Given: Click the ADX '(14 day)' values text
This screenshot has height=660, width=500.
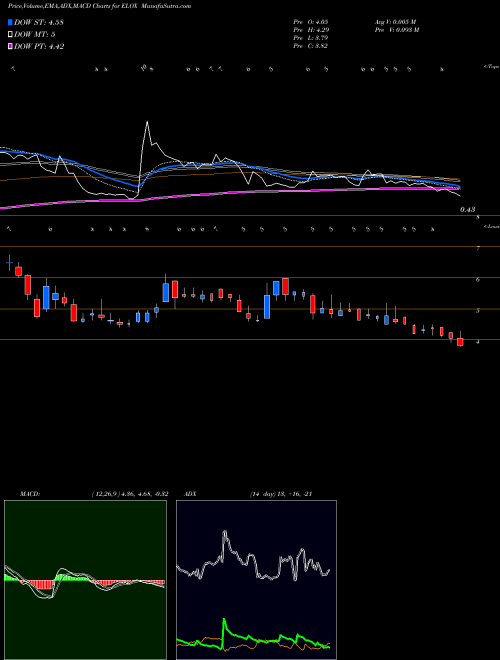Looking at the screenshot, I should (281, 494).
